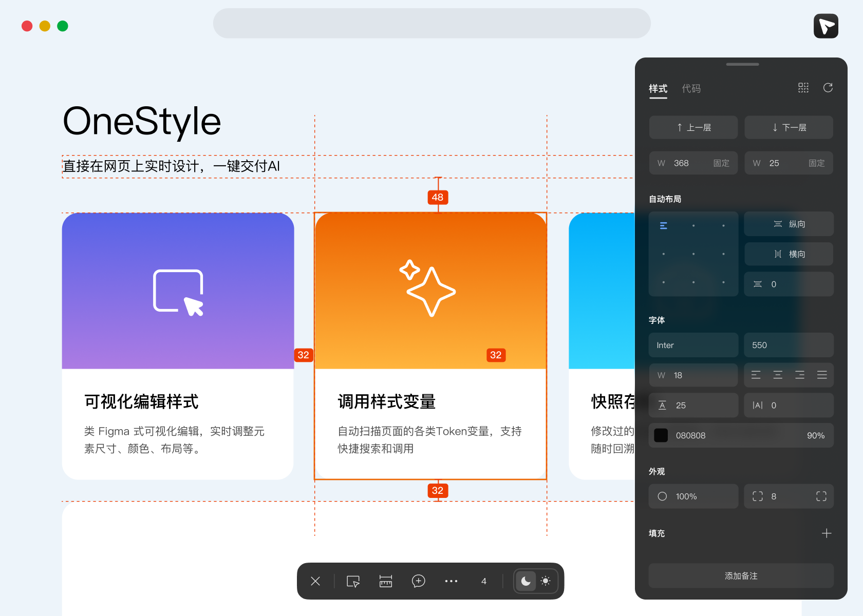Select the bottom-right alignment dot in auto layout grid
863x616 pixels.
(x=724, y=282)
